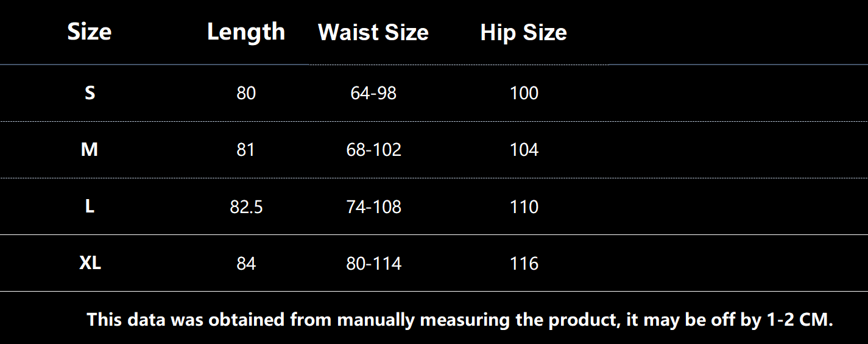The image size is (868, 344).
Task: Click the waist range 80-114
Action: click(373, 264)
